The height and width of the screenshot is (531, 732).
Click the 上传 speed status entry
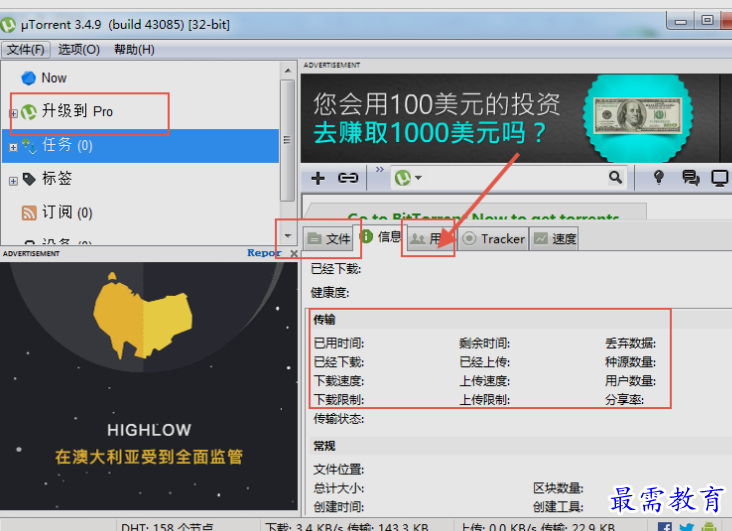point(538,527)
